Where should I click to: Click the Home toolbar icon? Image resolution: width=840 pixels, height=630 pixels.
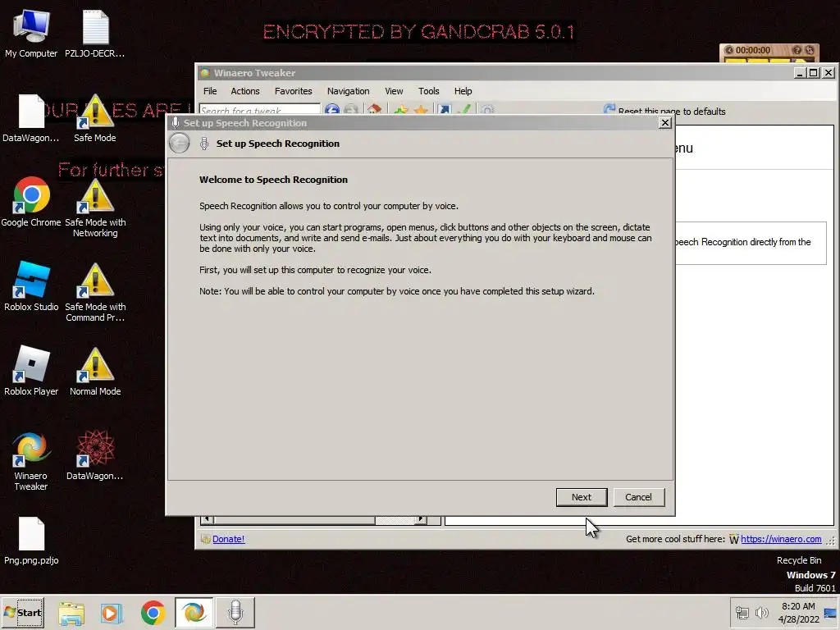pos(374,110)
